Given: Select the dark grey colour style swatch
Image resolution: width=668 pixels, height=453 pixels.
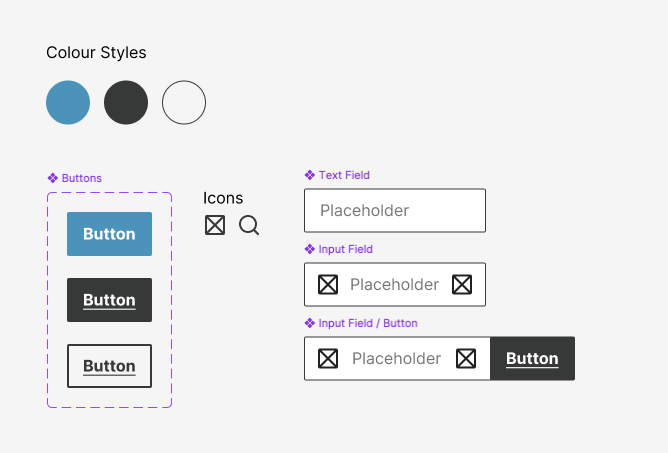Looking at the screenshot, I should (126, 102).
